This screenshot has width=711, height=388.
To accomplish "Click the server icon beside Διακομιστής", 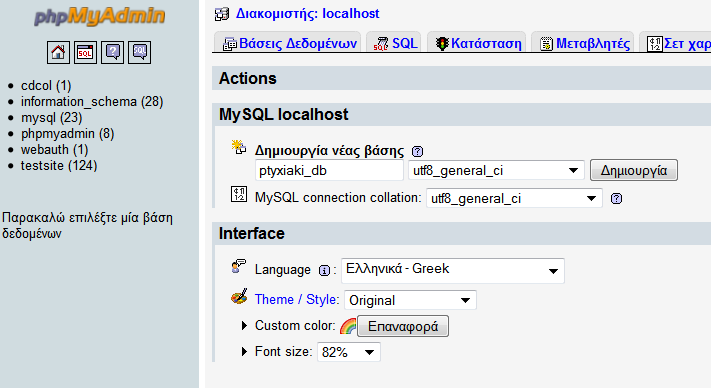I will [222, 14].
